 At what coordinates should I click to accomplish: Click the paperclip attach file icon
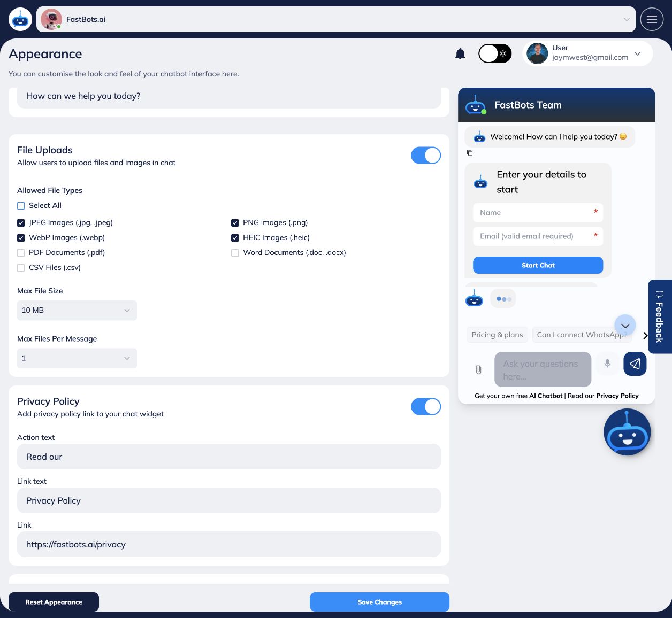point(478,369)
